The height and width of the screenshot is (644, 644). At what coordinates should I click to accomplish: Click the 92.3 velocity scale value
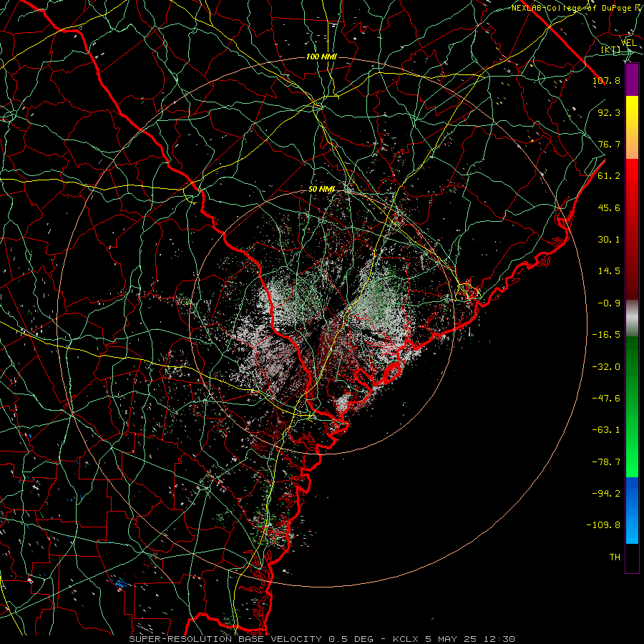pos(609,112)
